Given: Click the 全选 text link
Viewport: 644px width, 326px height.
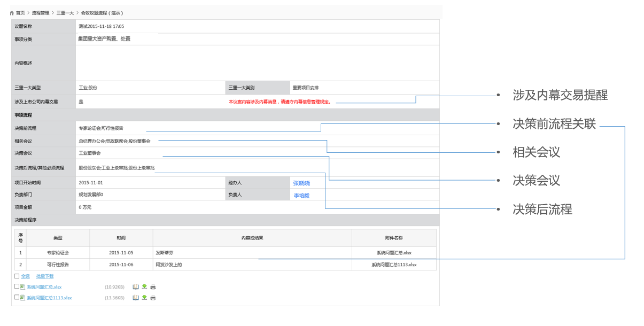Looking at the screenshot, I should (x=25, y=276).
